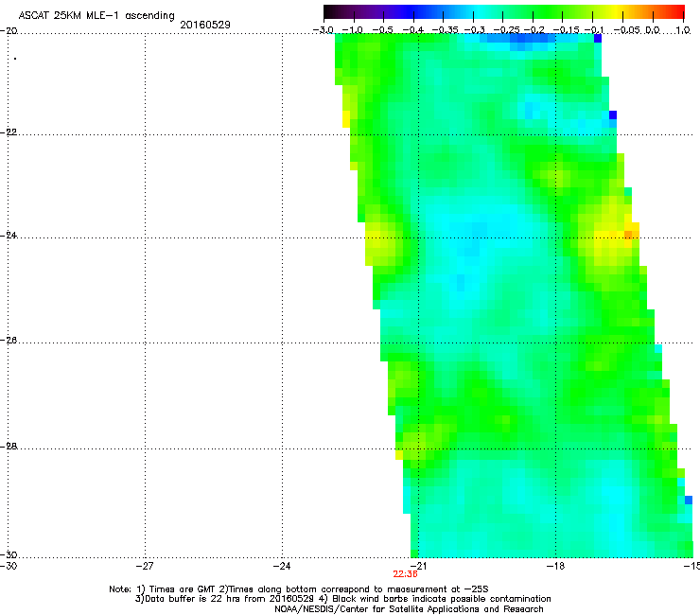
Task: Click the longitude '-27' label on the bottom axis
Action: pyautogui.click(x=145, y=566)
